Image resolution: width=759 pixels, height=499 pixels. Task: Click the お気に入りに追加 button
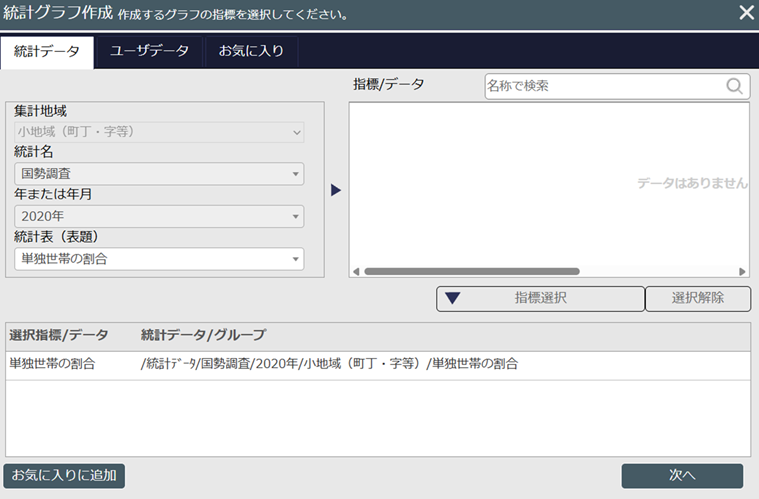(x=65, y=476)
